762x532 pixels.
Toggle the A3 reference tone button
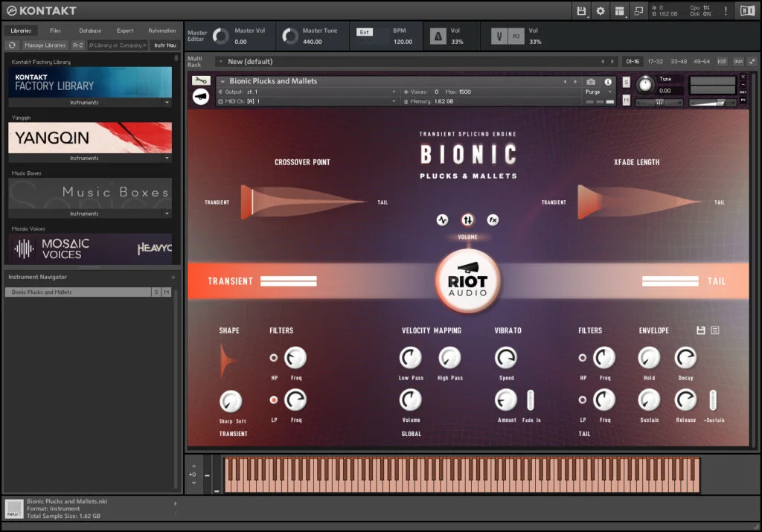click(x=516, y=36)
